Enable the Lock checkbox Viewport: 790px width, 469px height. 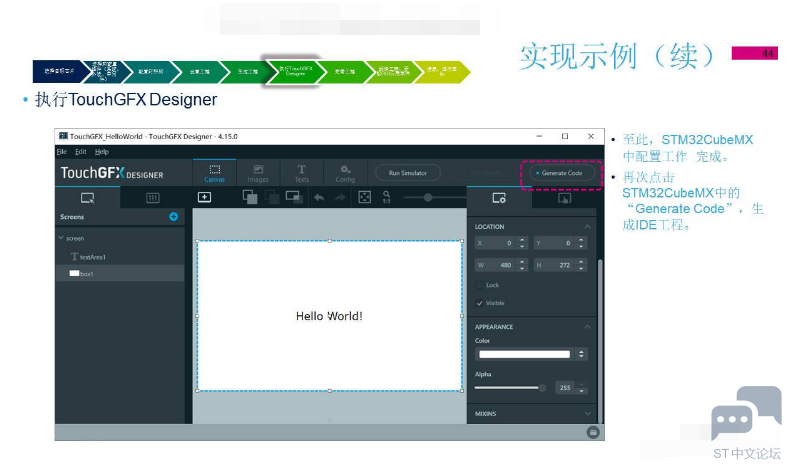[x=479, y=285]
